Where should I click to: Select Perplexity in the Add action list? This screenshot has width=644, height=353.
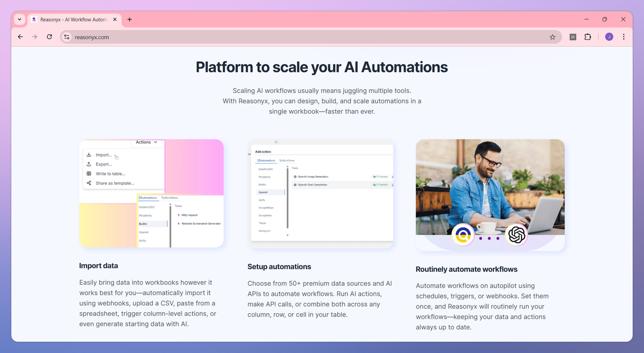point(265,177)
